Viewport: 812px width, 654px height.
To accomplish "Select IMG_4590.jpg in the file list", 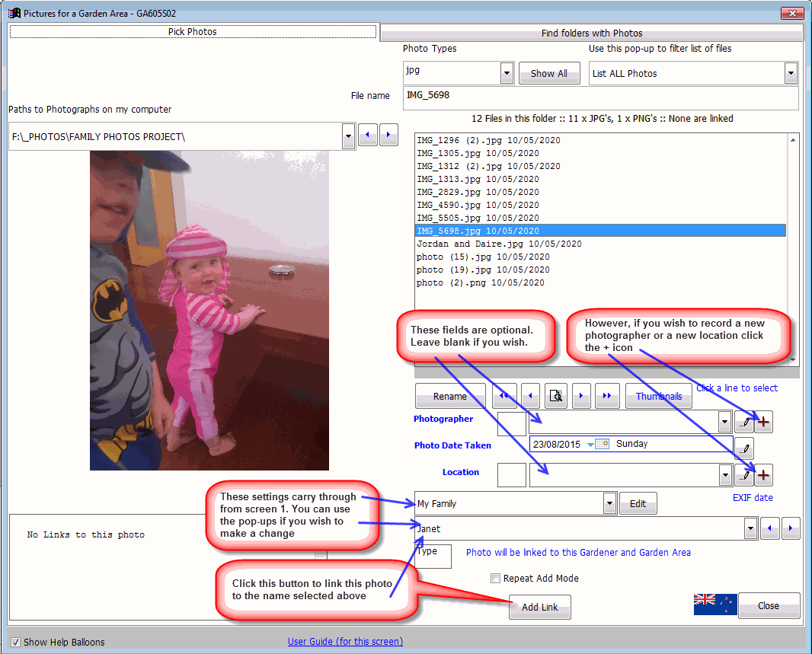I will point(601,205).
